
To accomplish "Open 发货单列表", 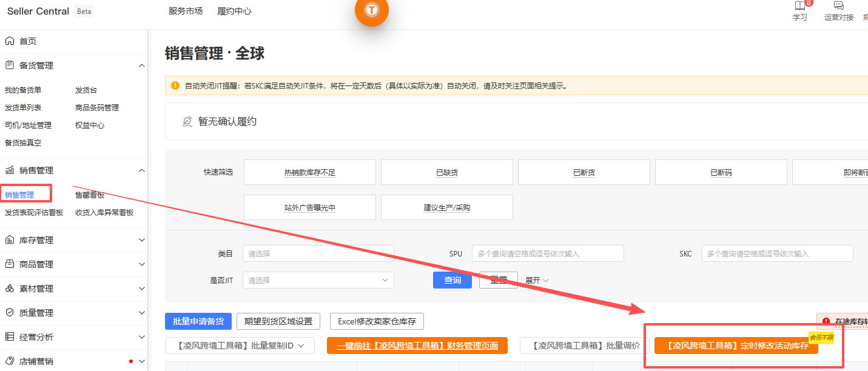I will click(x=23, y=107).
